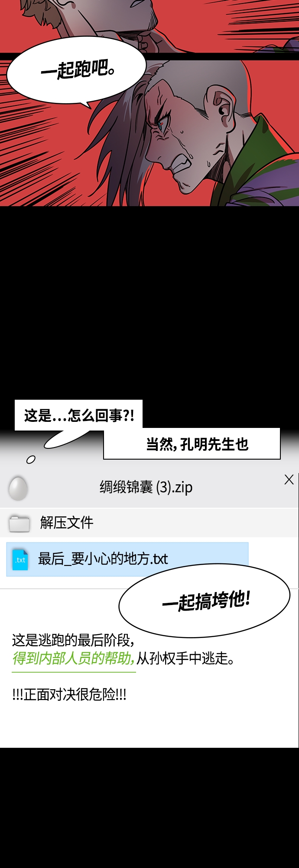Click the gray folder icon beside 解压文件

click(19, 523)
